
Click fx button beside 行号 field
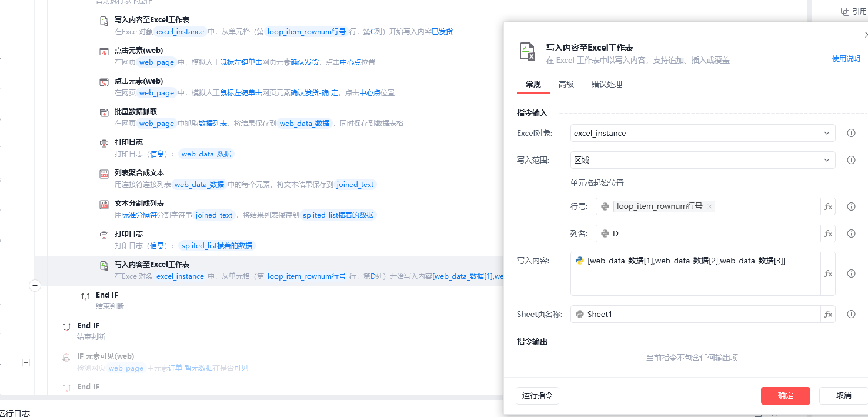(828, 206)
